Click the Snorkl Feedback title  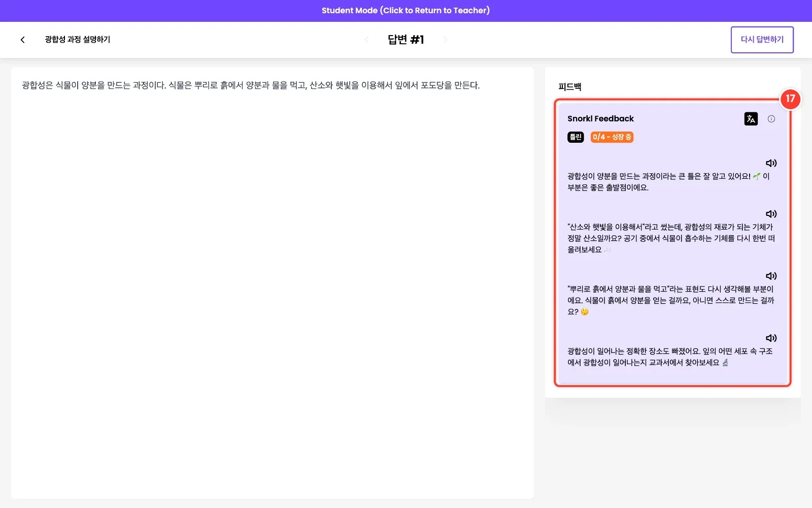(x=600, y=119)
